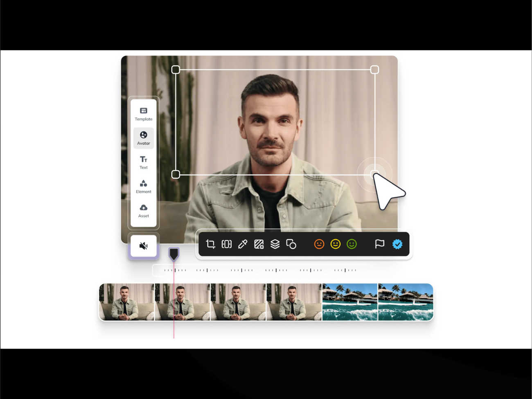The image size is (532, 399).
Task: Click the flag icon
Action: (x=380, y=244)
